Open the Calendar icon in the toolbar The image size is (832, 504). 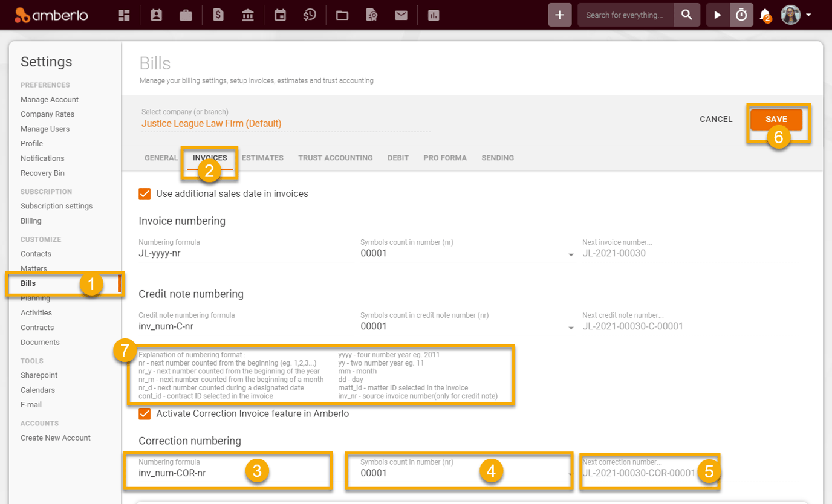279,15
